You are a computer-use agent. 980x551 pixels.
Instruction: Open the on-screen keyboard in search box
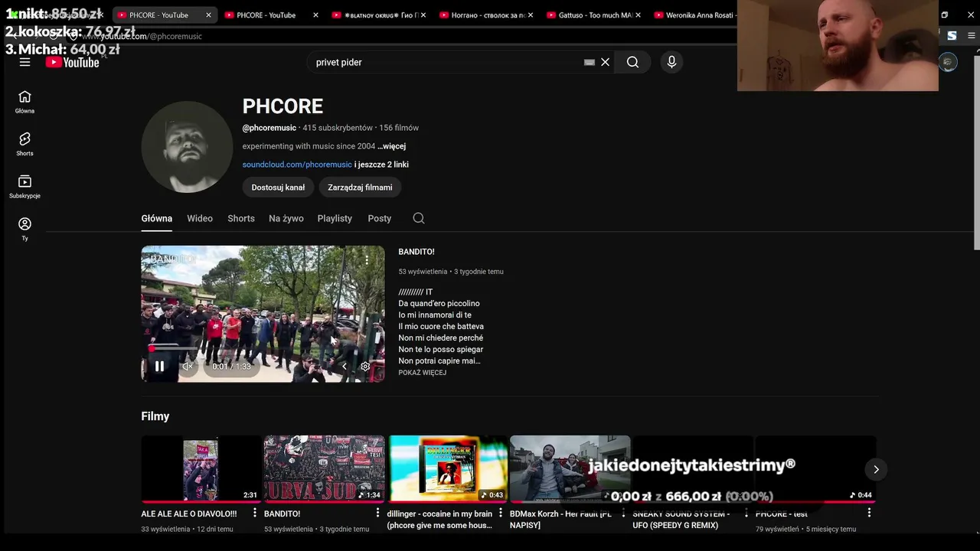pos(589,62)
